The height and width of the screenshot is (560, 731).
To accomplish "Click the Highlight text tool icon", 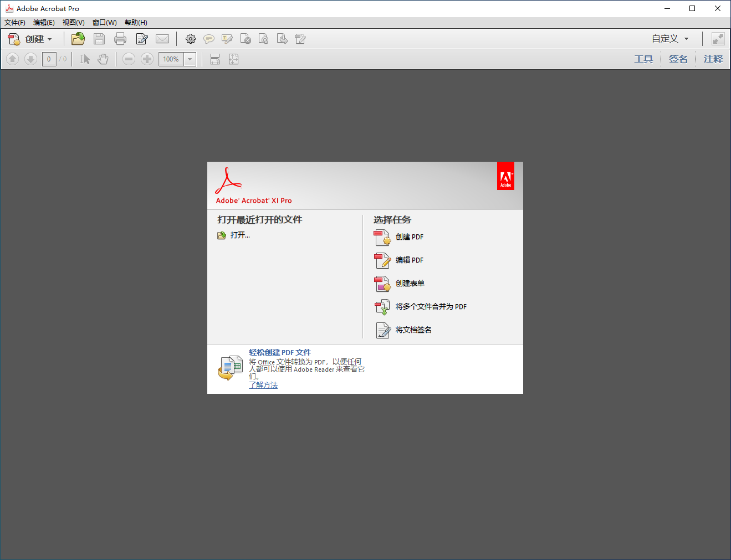I will (227, 39).
